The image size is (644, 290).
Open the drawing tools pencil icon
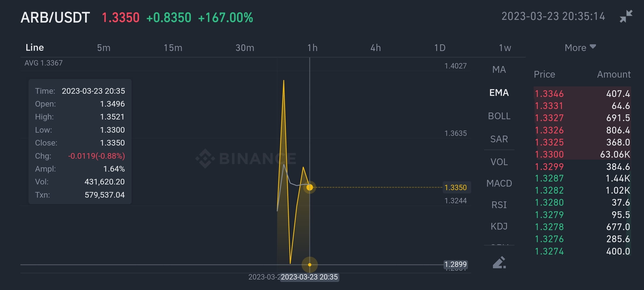click(x=499, y=263)
